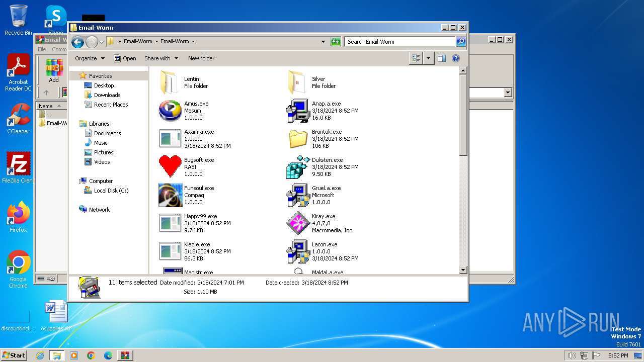Select Network in navigation pane

pos(99,210)
